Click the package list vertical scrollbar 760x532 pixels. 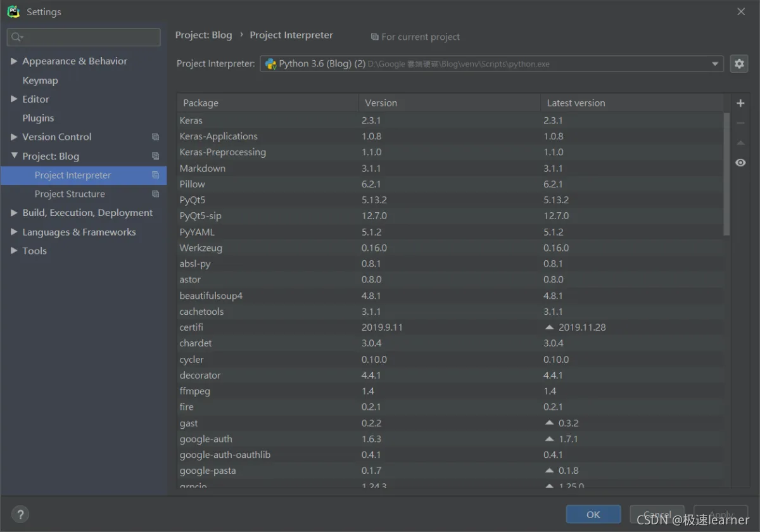point(726,174)
